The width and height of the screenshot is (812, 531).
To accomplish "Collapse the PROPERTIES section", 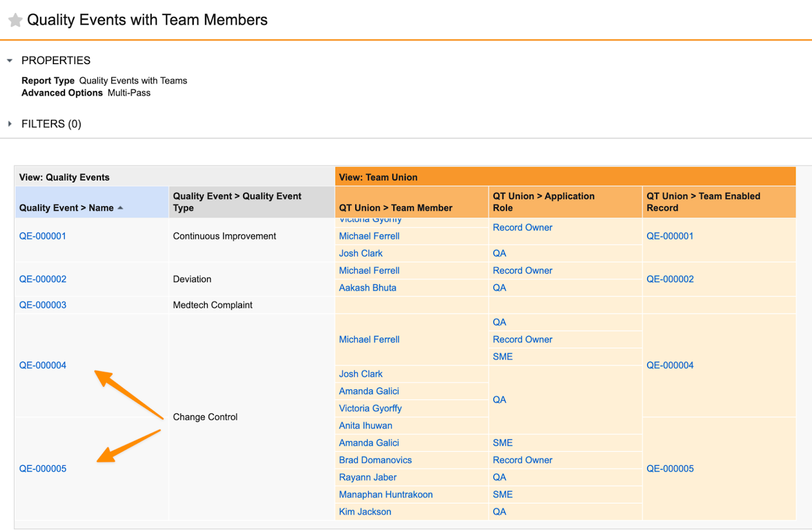I will point(9,61).
